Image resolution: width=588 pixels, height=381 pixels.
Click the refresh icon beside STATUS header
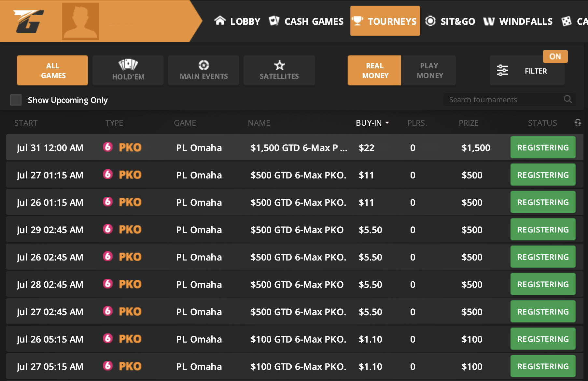(578, 123)
